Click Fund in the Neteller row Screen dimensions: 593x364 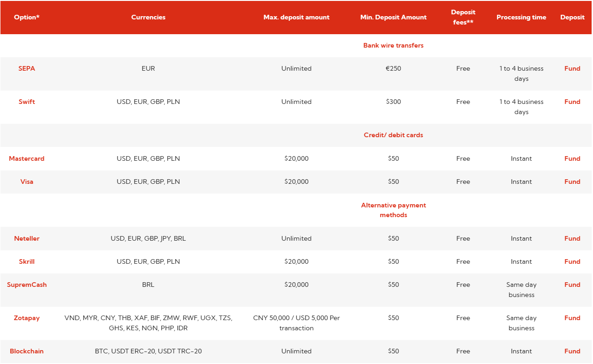572,238
